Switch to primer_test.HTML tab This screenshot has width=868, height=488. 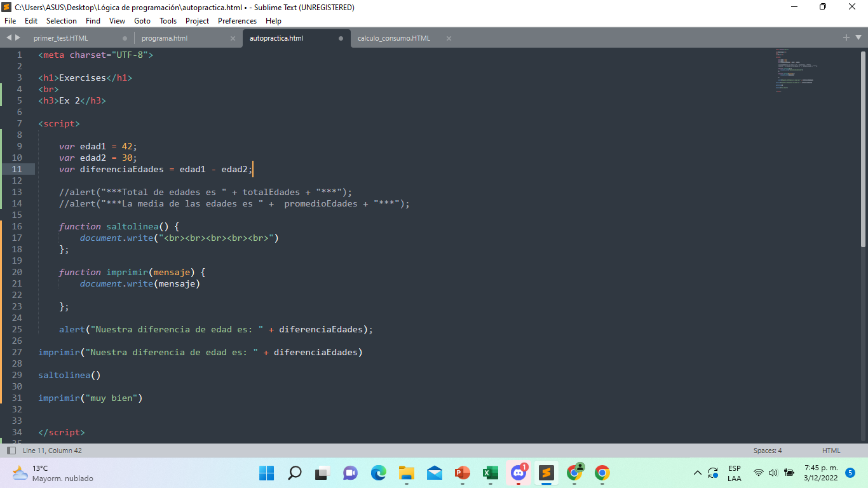pos(79,38)
